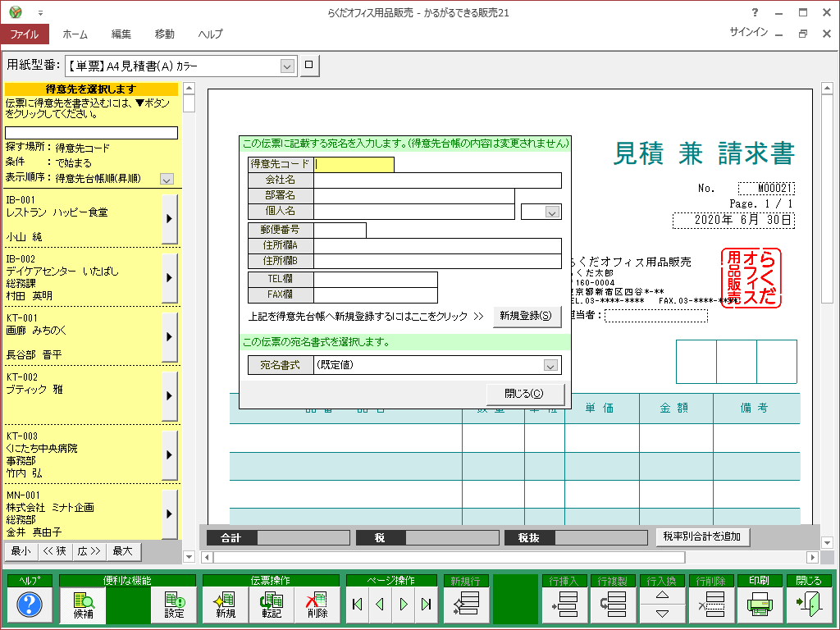
Task: Go to previous page icon
Action: coord(381,605)
